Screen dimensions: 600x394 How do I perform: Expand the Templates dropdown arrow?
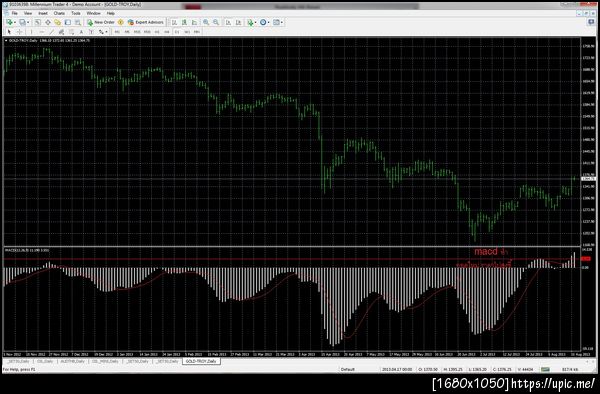click(x=282, y=23)
